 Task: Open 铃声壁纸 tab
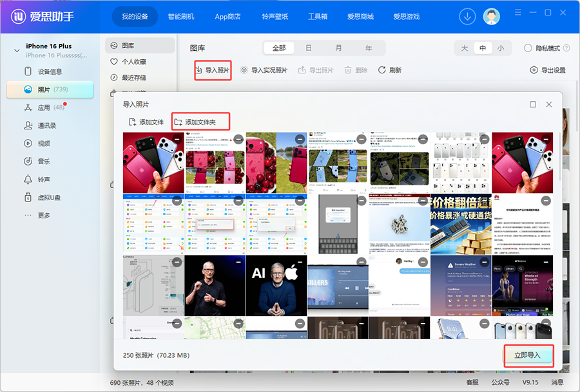pyautogui.click(x=275, y=17)
